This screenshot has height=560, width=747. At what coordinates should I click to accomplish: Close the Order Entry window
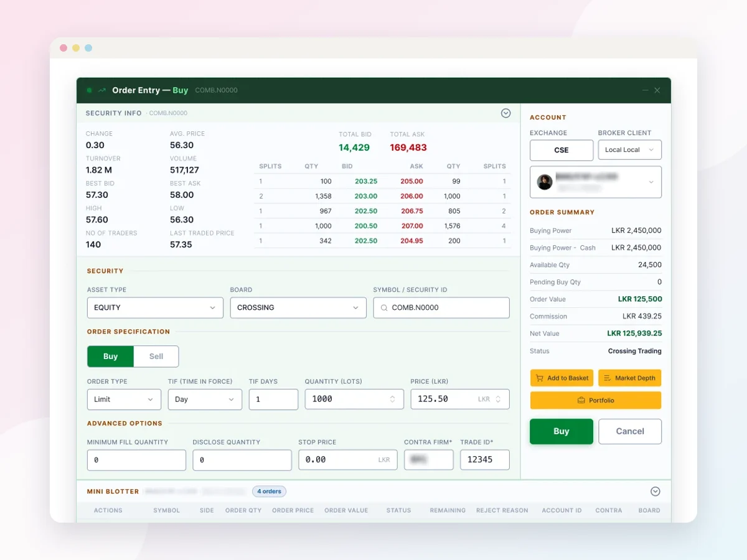tap(657, 90)
